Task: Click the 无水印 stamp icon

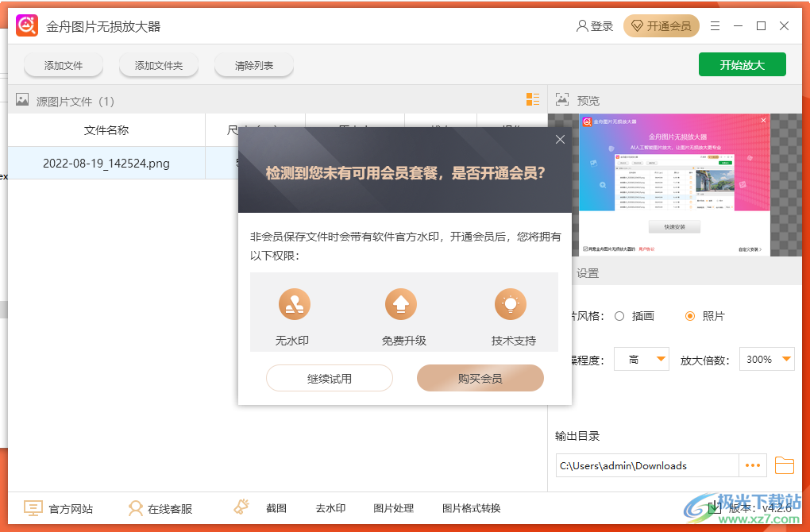Action: (x=295, y=303)
